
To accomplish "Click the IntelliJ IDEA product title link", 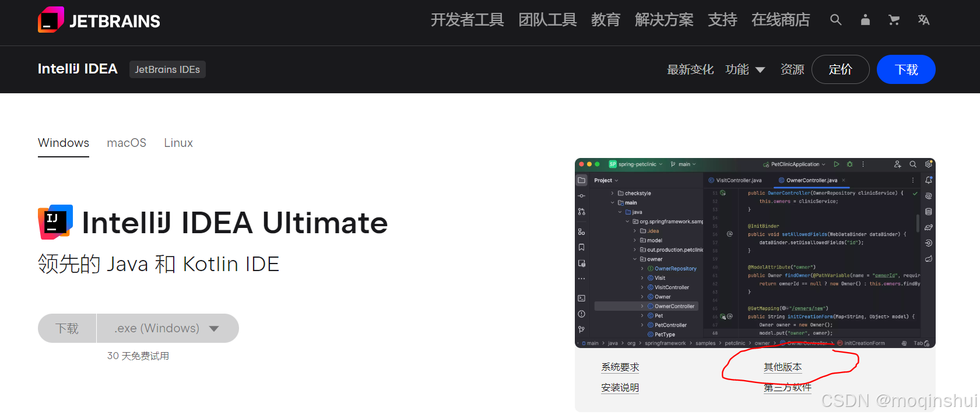I will coord(78,69).
